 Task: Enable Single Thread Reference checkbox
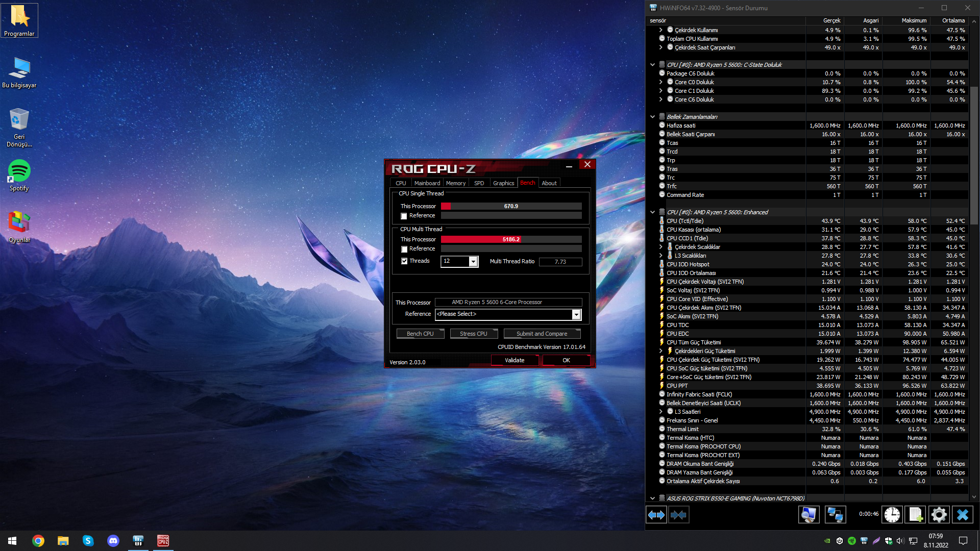point(404,216)
